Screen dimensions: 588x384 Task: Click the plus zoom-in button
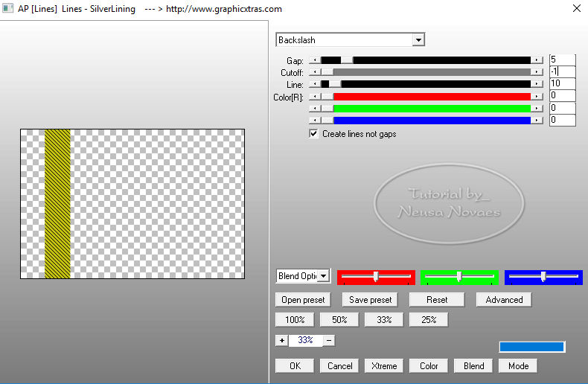281,340
